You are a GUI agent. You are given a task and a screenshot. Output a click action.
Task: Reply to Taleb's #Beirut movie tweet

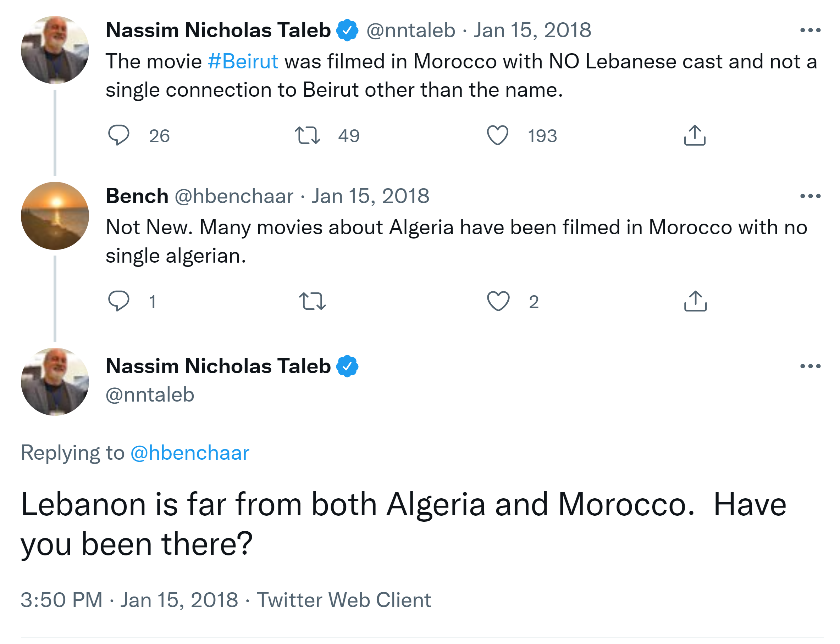[118, 135]
